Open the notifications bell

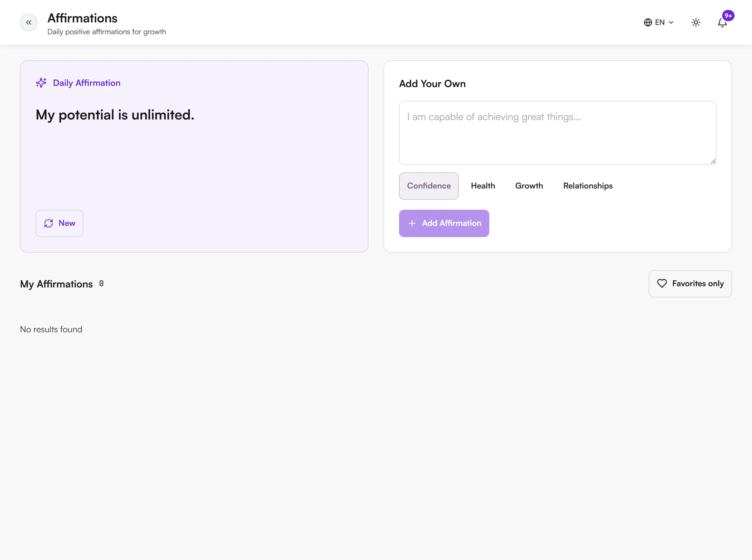pos(722,22)
